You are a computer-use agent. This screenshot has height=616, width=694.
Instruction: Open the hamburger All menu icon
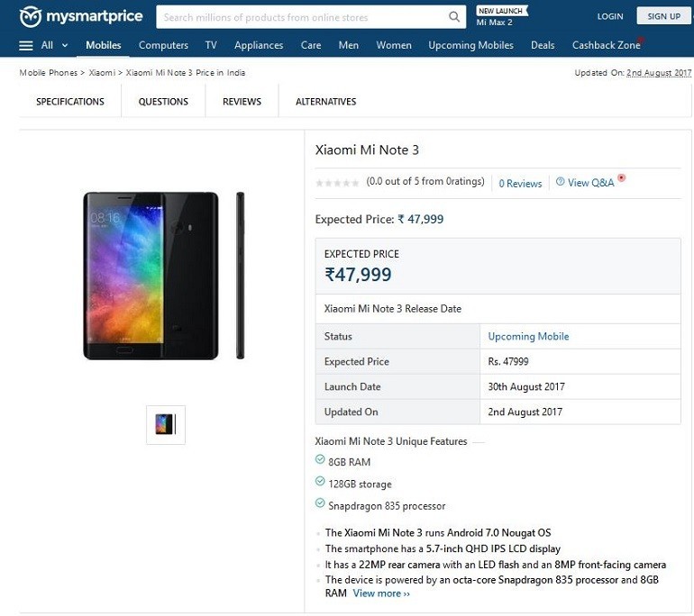pos(26,45)
